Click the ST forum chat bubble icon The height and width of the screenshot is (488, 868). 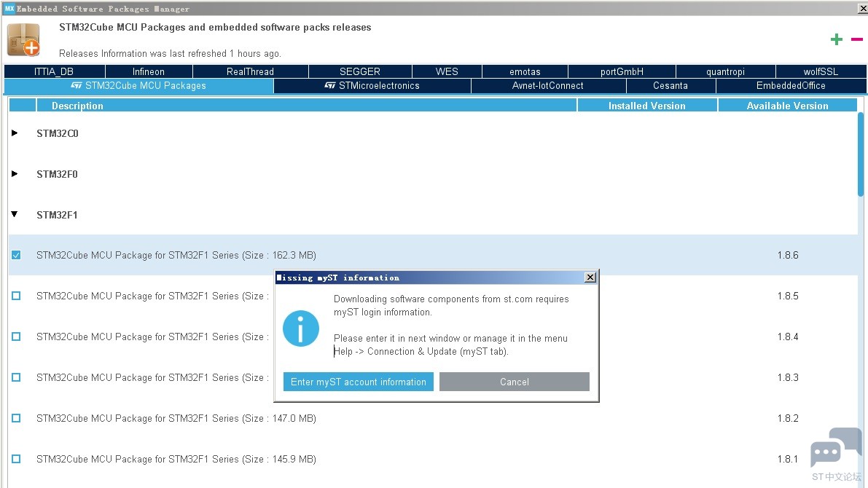(834, 446)
